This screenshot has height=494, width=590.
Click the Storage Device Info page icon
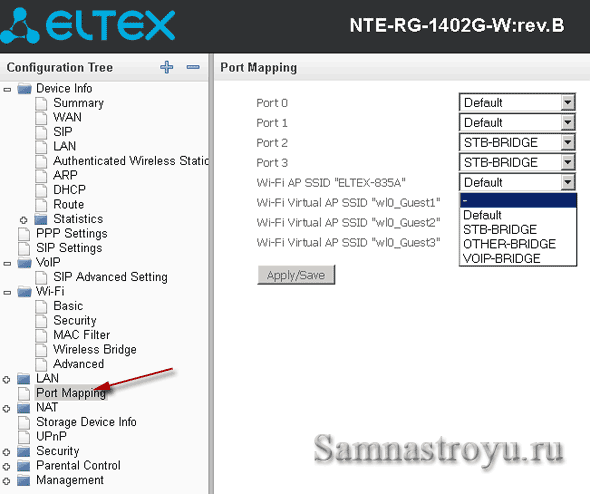(24, 422)
